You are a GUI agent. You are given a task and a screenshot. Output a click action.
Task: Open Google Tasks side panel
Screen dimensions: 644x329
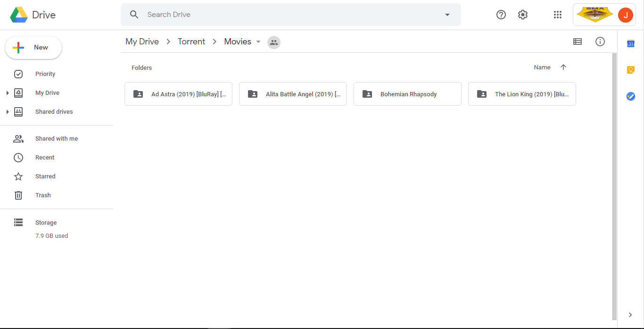[631, 96]
